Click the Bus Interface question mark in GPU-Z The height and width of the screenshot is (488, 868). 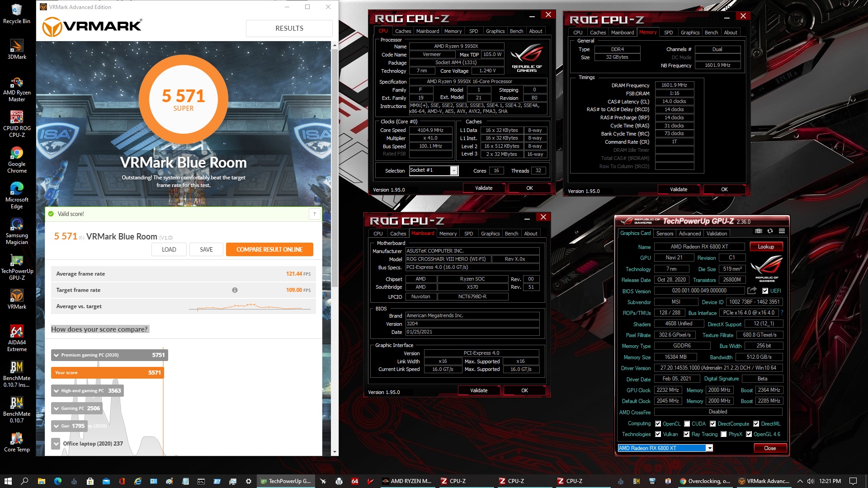click(x=782, y=313)
